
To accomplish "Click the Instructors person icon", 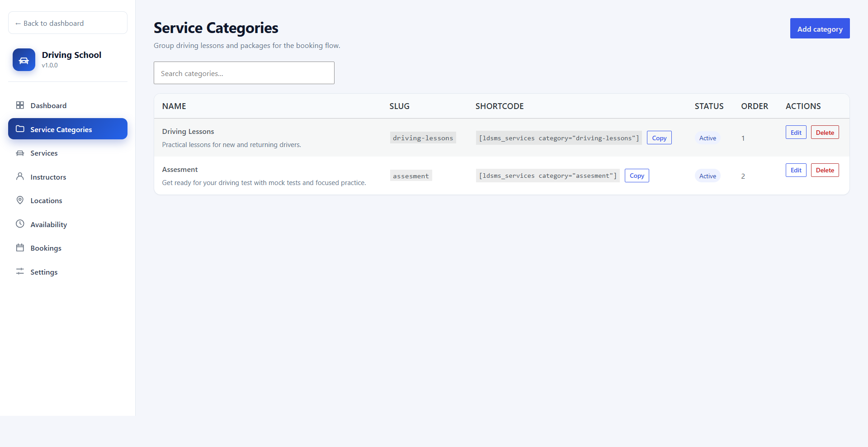I will coord(20,176).
